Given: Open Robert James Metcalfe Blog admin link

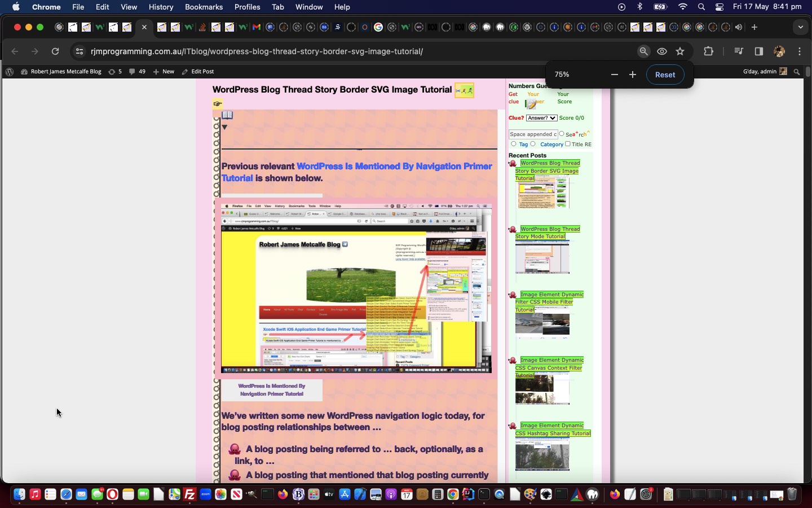Looking at the screenshot, I should coord(61,72).
